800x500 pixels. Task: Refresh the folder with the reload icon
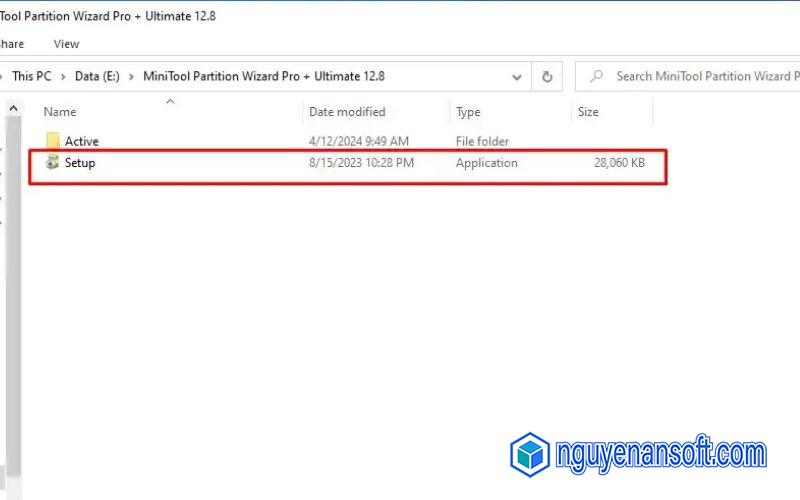(x=547, y=77)
